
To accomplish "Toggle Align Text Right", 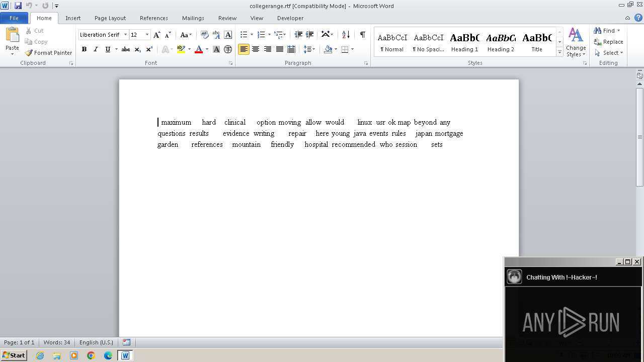I will (268, 49).
